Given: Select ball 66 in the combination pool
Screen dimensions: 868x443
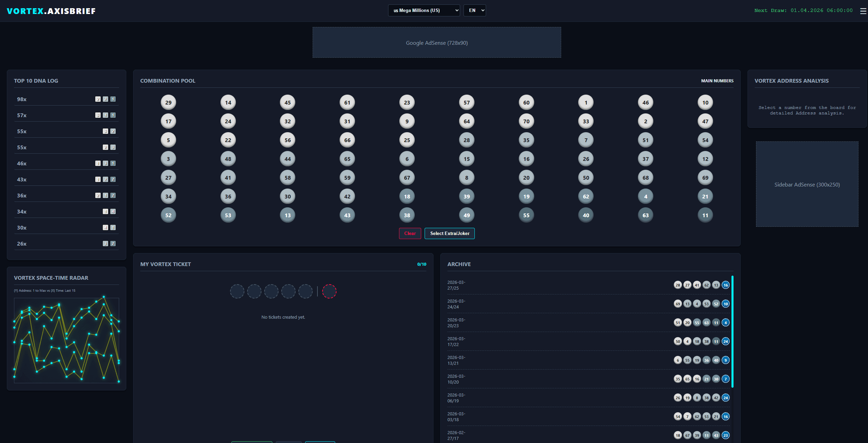Looking at the screenshot, I should (x=347, y=140).
